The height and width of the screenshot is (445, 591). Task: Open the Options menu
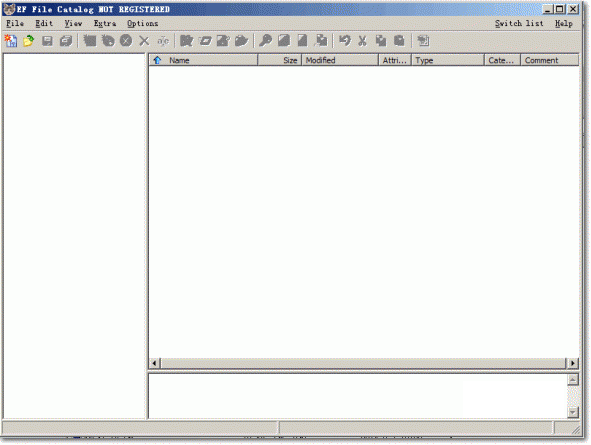[142, 23]
